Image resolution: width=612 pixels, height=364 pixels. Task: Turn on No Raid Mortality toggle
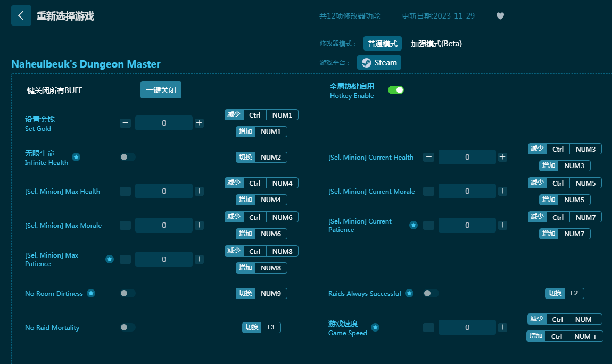[x=127, y=327]
